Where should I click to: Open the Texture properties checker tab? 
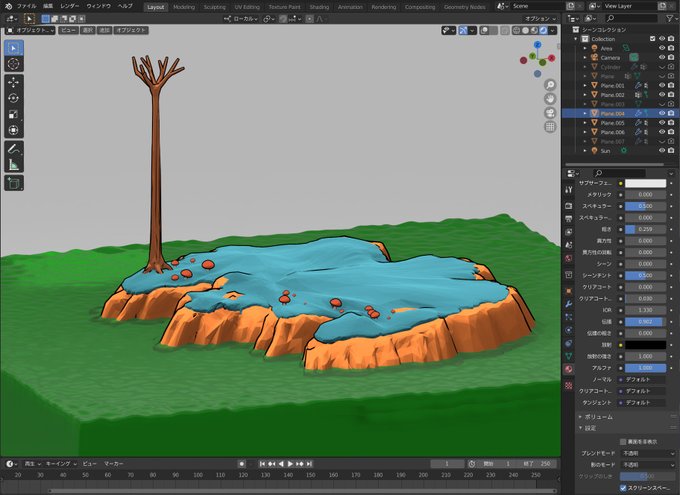[569, 385]
